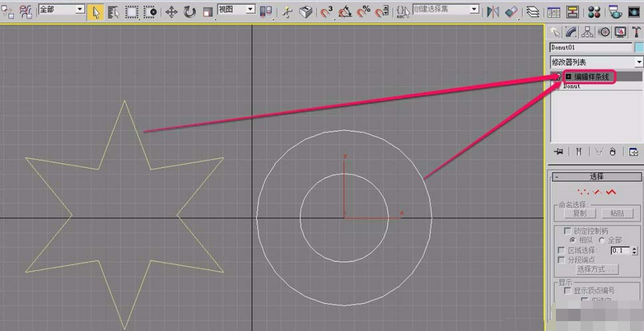Click the 区域选择 spinner arrows
644x331 pixels.
pos(634,250)
